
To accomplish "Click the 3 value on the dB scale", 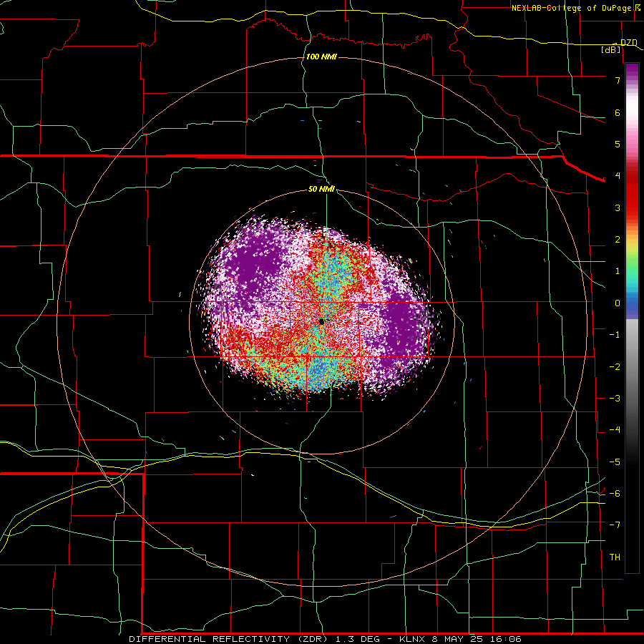I will (618, 208).
